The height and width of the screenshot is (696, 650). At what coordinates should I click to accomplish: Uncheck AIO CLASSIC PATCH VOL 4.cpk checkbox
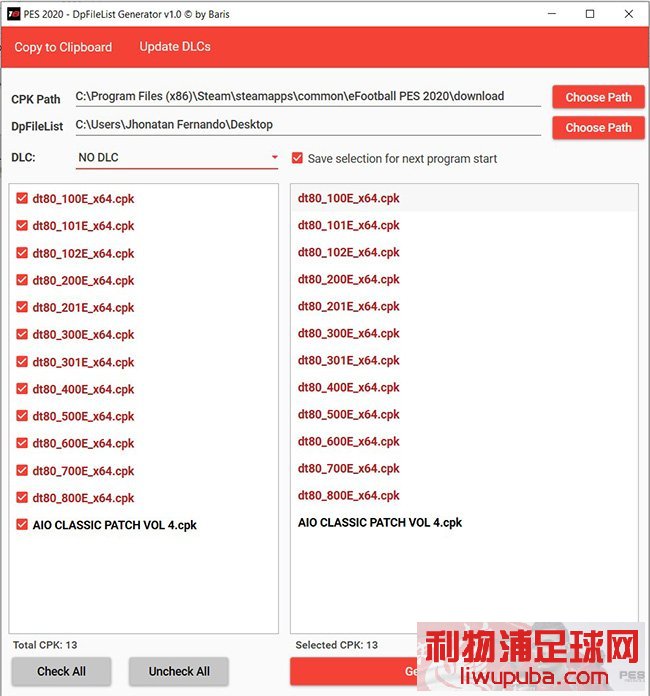click(x=22, y=525)
